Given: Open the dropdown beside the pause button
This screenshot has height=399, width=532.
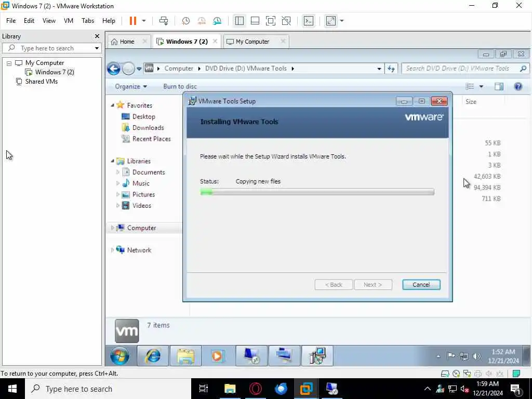Looking at the screenshot, I should click(x=144, y=21).
